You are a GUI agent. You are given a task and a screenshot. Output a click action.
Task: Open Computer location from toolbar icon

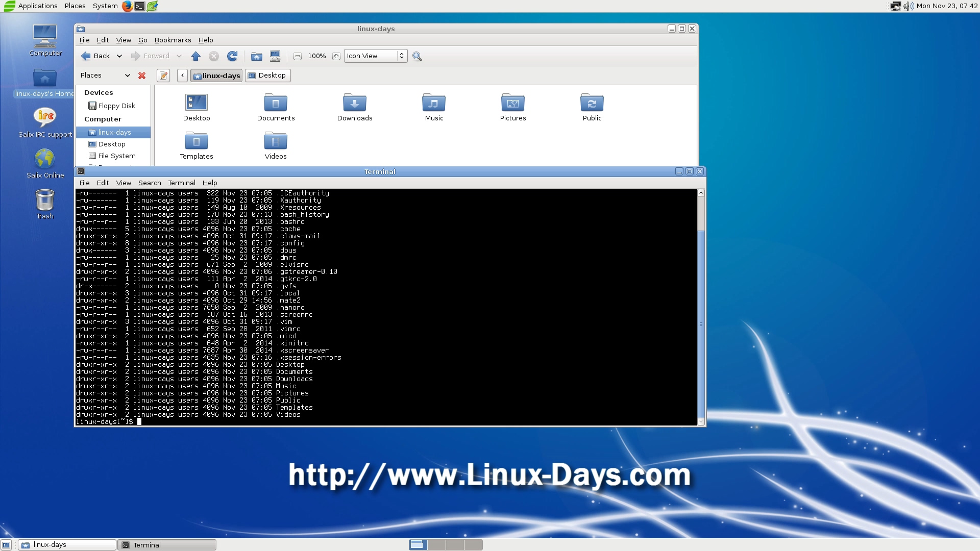coord(275,56)
